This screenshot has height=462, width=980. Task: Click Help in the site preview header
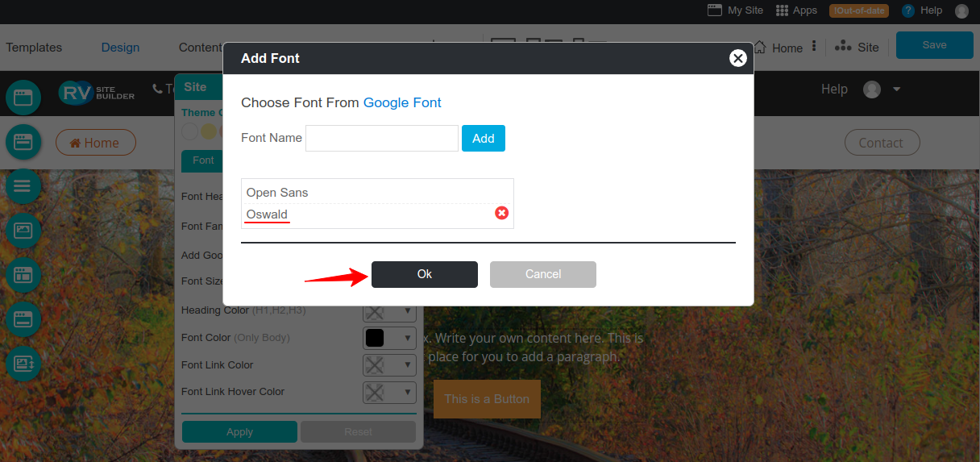coord(834,89)
